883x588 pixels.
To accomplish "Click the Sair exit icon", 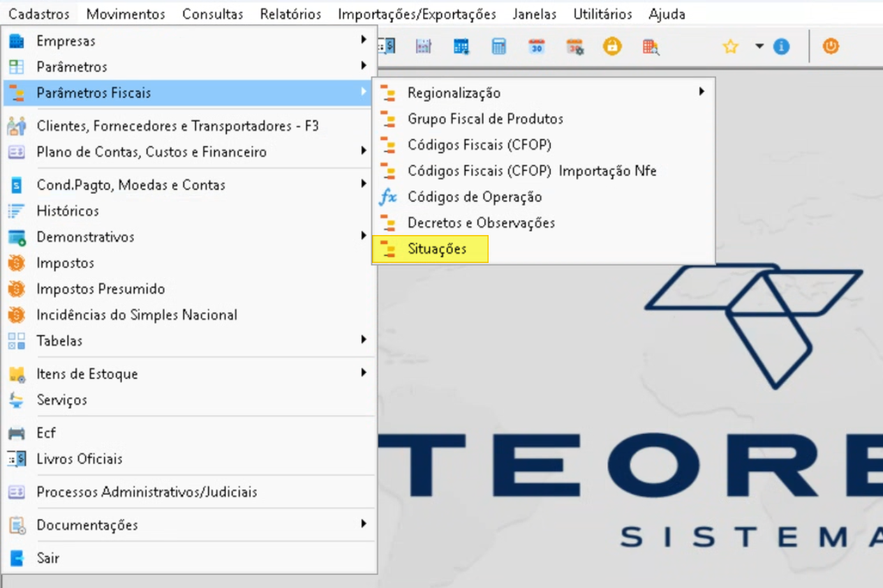I will point(17,559).
